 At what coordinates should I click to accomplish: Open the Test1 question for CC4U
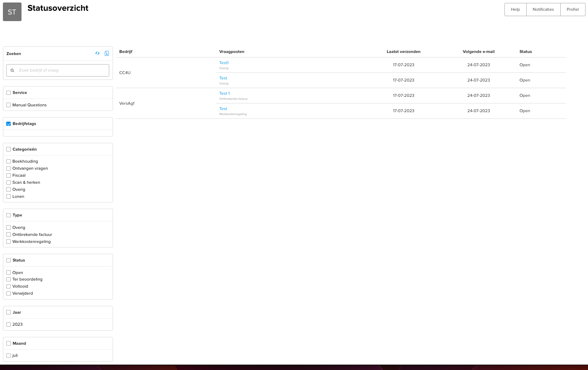click(x=224, y=63)
